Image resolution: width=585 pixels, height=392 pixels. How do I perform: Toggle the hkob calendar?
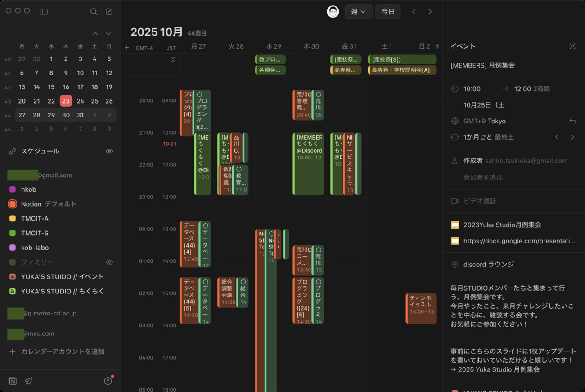tap(13, 189)
